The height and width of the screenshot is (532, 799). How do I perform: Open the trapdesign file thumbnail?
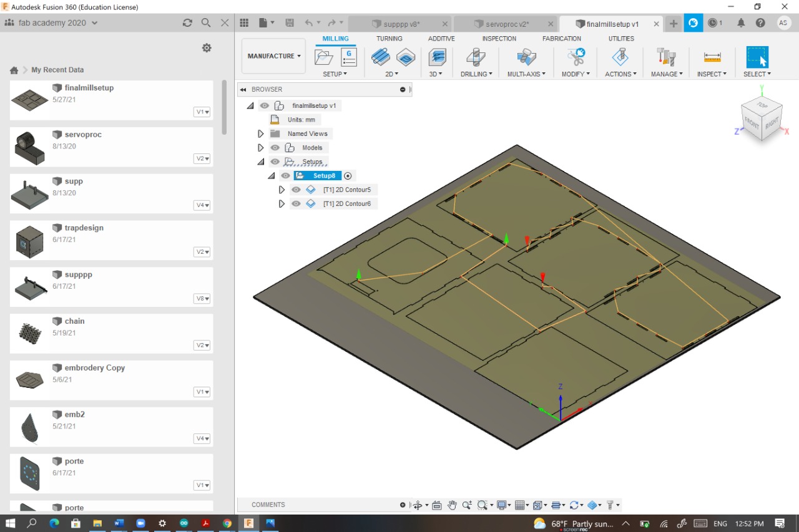pos(29,241)
